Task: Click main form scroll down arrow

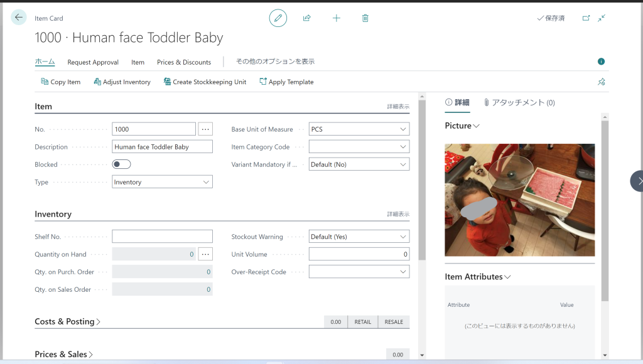Action: point(422,355)
